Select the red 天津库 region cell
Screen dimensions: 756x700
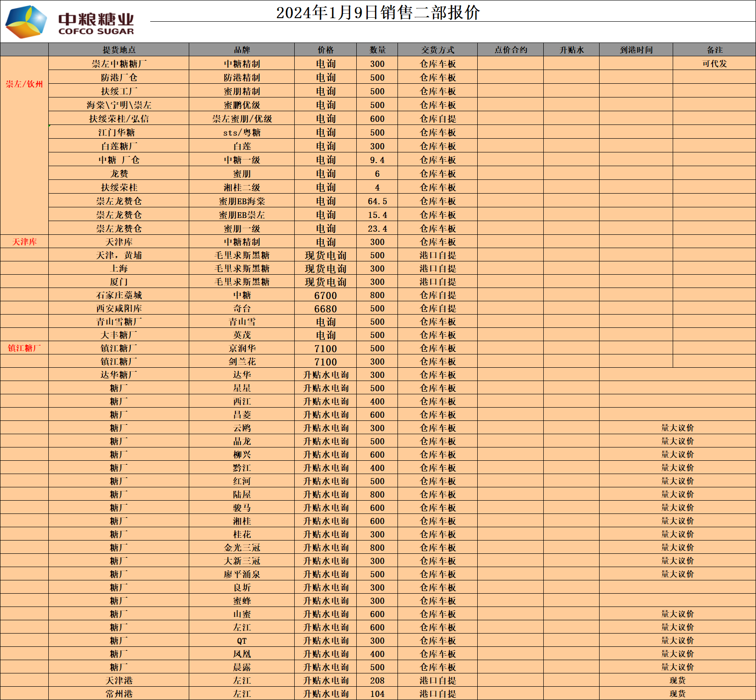pos(24,242)
